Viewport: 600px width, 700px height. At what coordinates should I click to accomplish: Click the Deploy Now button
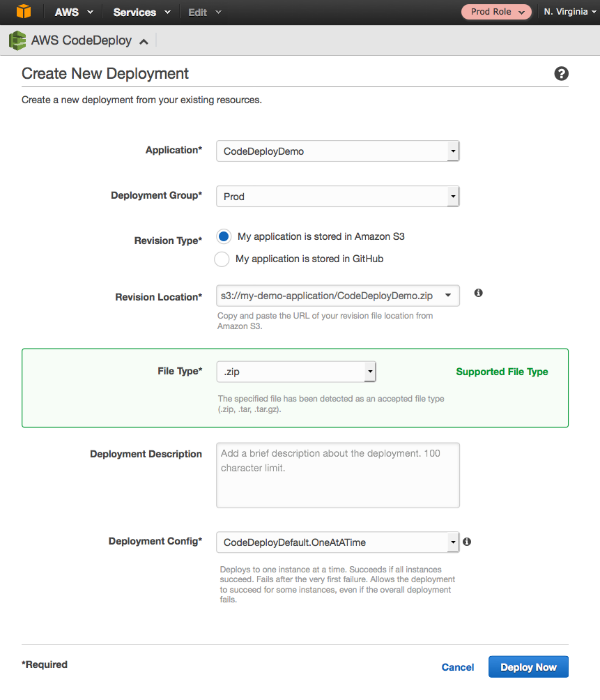pos(529,667)
